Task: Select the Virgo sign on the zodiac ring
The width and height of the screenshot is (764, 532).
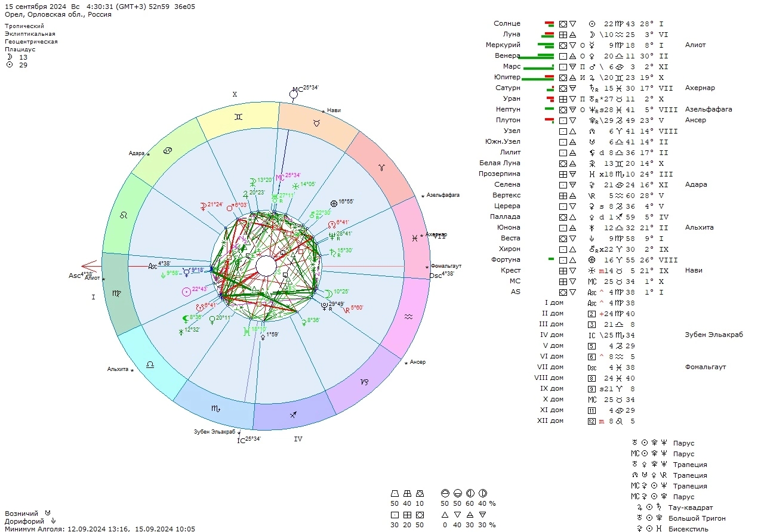Action: pos(116,294)
